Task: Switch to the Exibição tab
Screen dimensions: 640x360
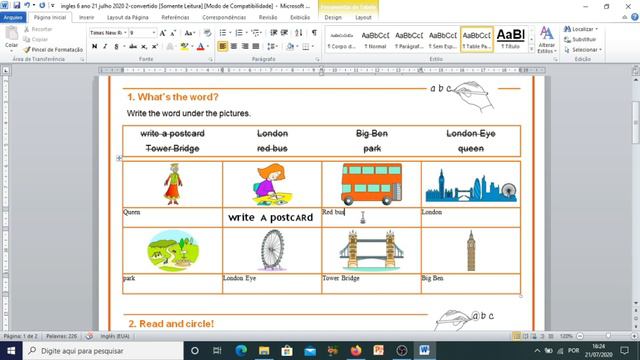Action: (300, 18)
